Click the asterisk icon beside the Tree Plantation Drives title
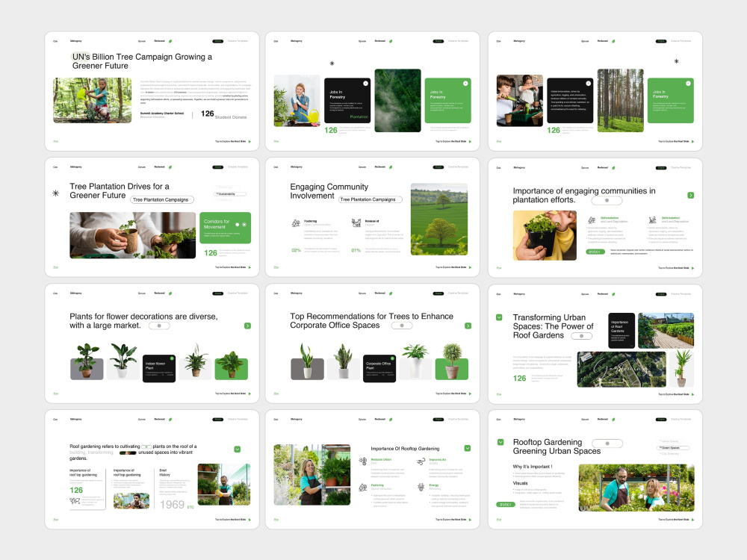Image resolution: width=747 pixels, height=560 pixels. (x=56, y=193)
